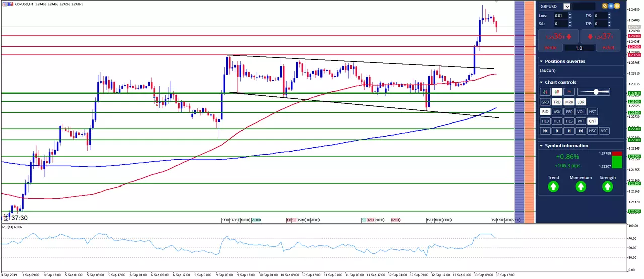Toggle the ASK line button
Screen dimensions: 644x279
pos(557,112)
